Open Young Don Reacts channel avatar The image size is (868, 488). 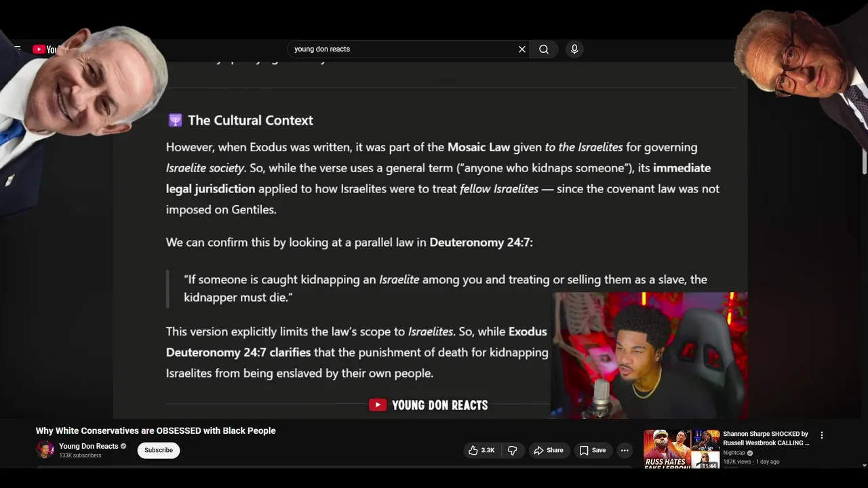[x=45, y=450]
